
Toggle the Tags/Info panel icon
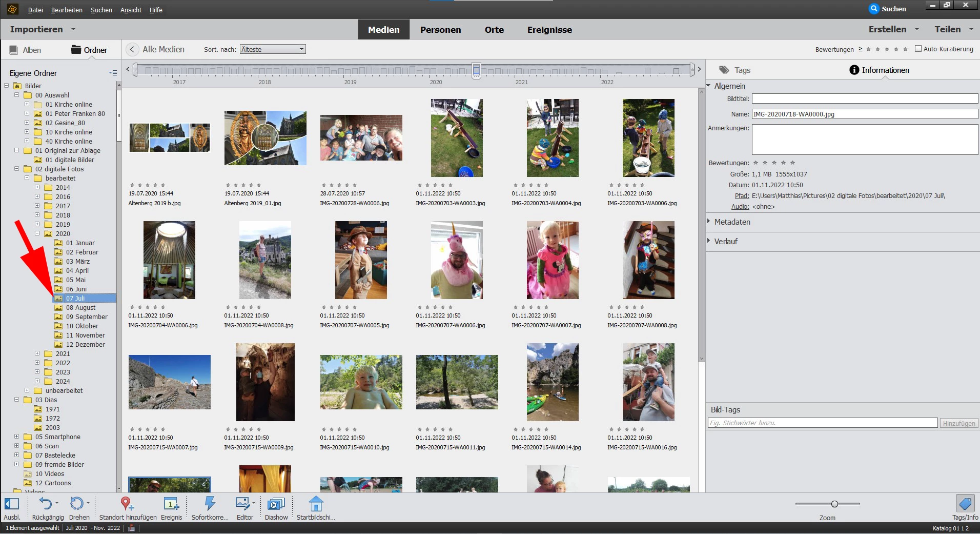965,503
